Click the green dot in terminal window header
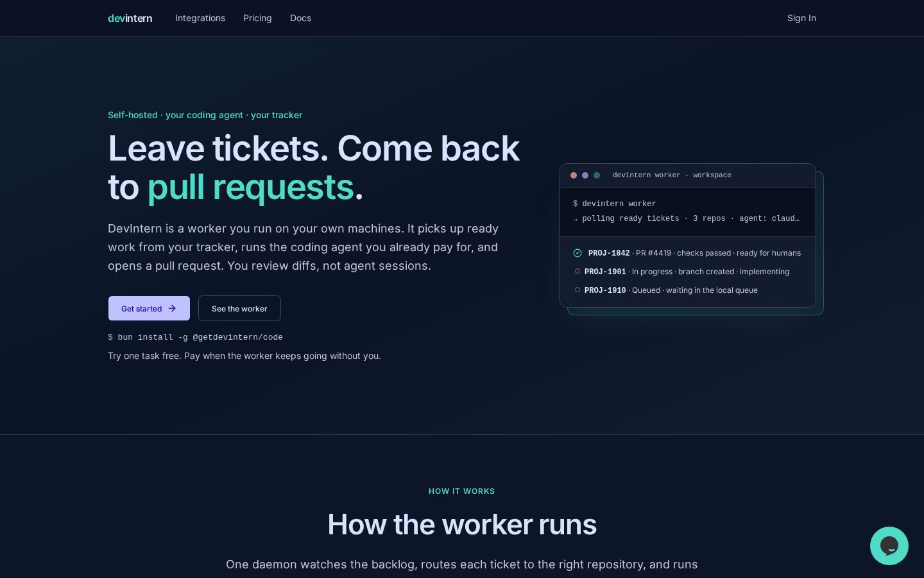This screenshot has height=578, width=924. [x=597, y=175]
